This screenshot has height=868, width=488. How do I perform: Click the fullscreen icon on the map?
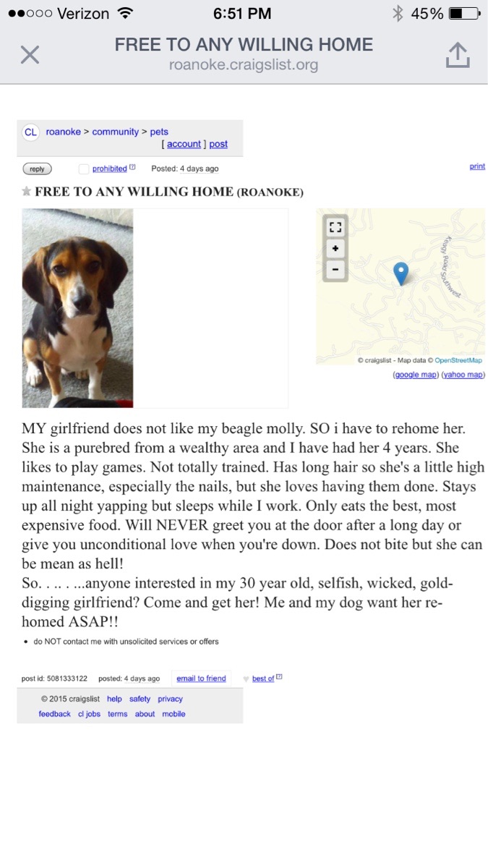[335, 226]
